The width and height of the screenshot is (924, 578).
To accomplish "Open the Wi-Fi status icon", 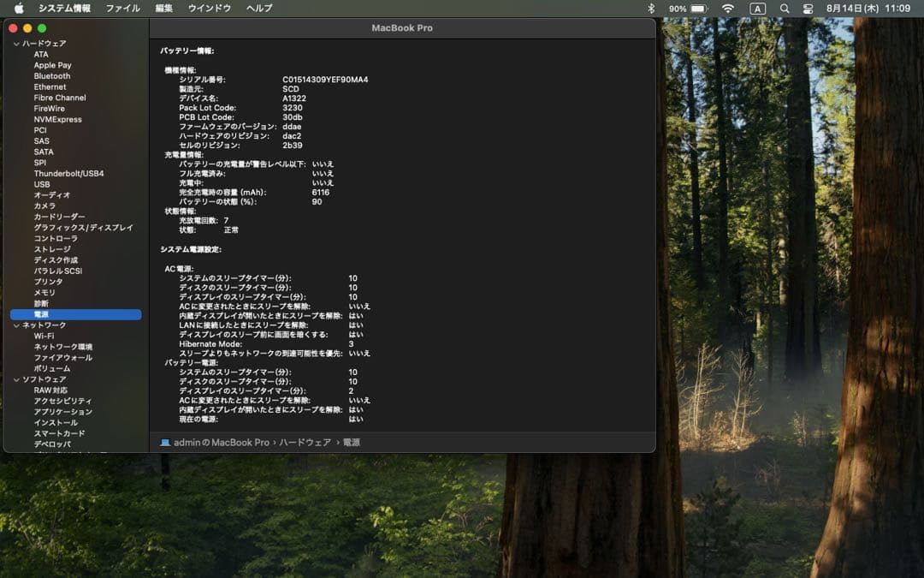I will (x=728, y=9).
